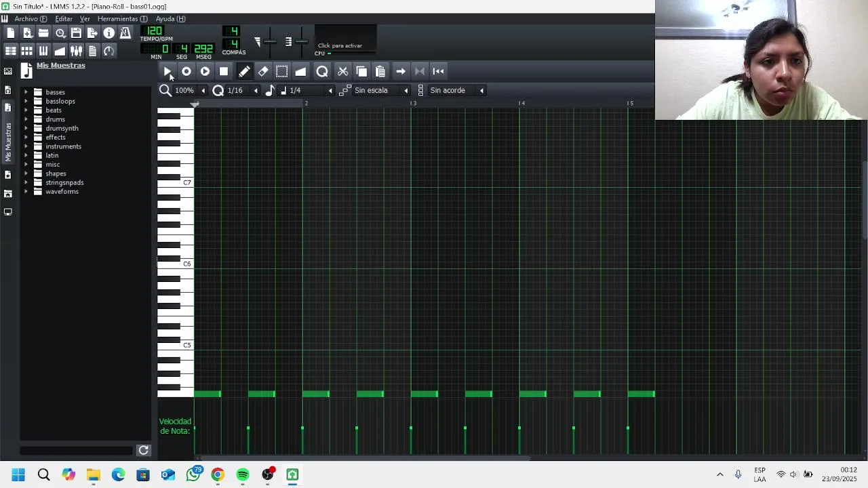The image size is (868, 488).
Task: Open the 1/16 quantization dropdown
Action: (x=241, y=90)
